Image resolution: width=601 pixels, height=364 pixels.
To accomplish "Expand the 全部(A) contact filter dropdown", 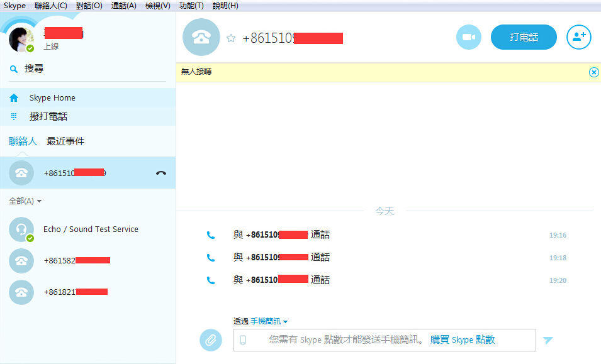I will coord(25,201).
